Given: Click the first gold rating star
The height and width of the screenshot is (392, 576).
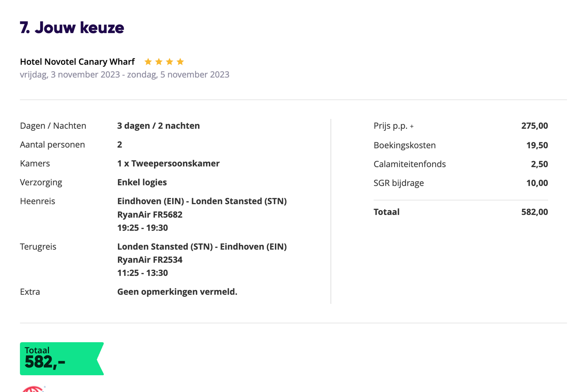Looking at the screenshot, I should (x=148, y=61).
